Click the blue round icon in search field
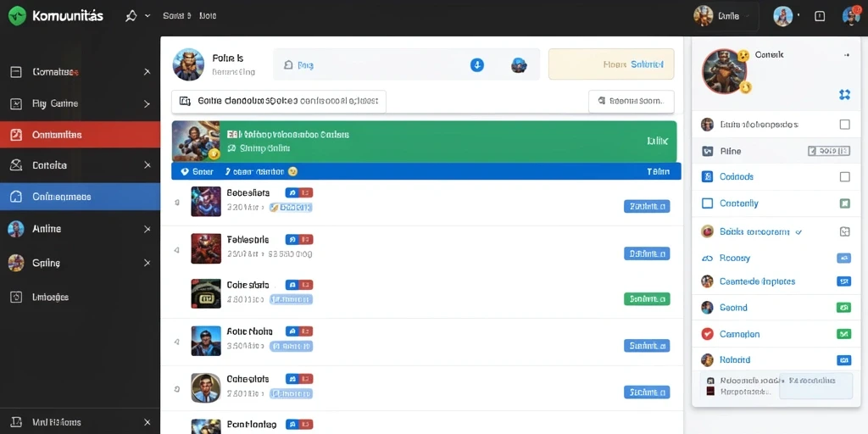 coord(476,64)
